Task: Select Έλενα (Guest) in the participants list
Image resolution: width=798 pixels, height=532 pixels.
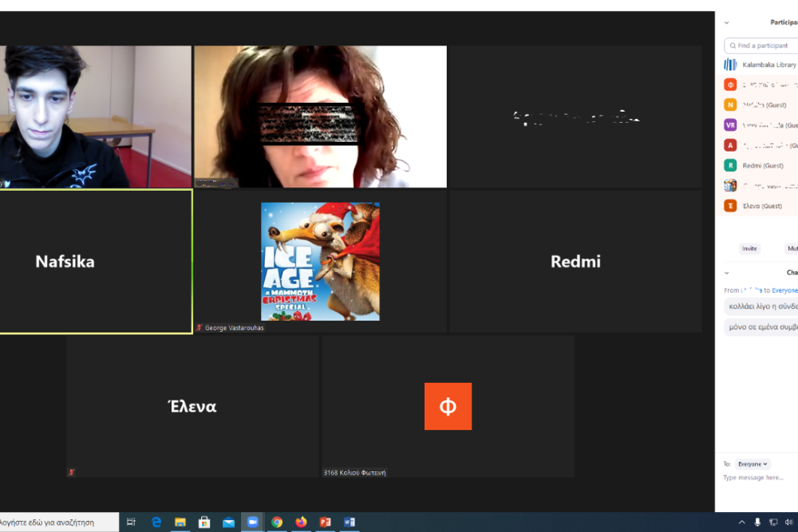Action: (761, 206)
